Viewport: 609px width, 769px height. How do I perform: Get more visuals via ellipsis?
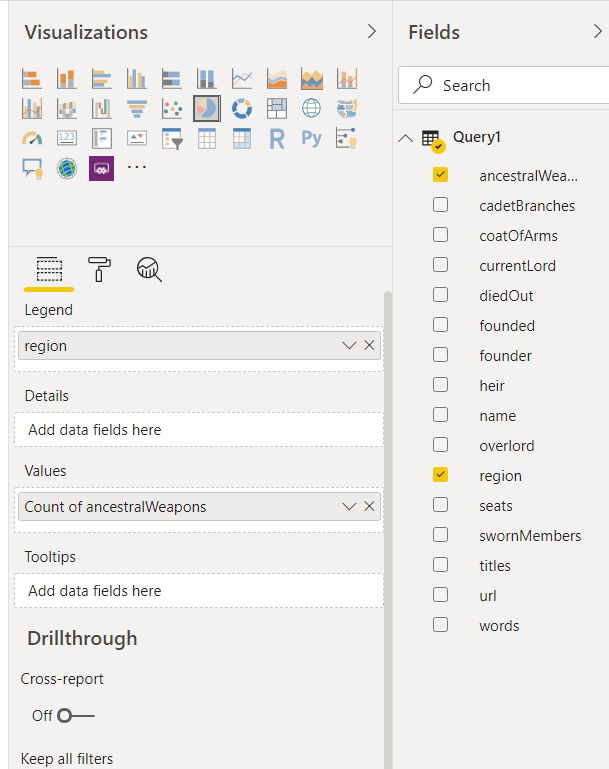137,167
